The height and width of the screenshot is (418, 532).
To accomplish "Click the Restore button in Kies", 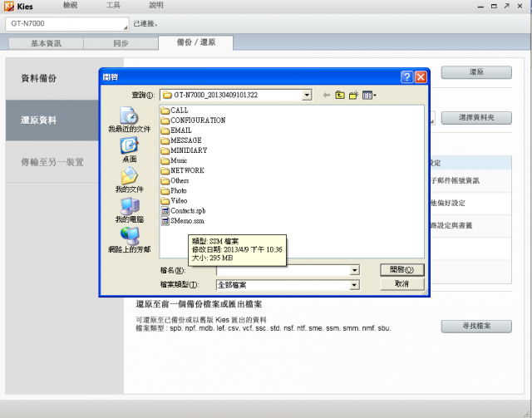I will 476,72.
